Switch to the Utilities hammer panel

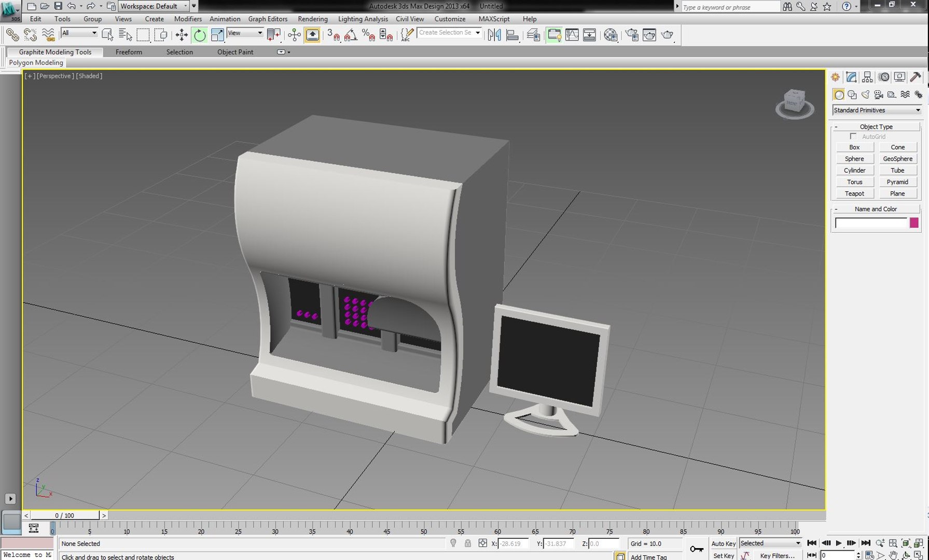pyautogui.click(x=916, y=77)
